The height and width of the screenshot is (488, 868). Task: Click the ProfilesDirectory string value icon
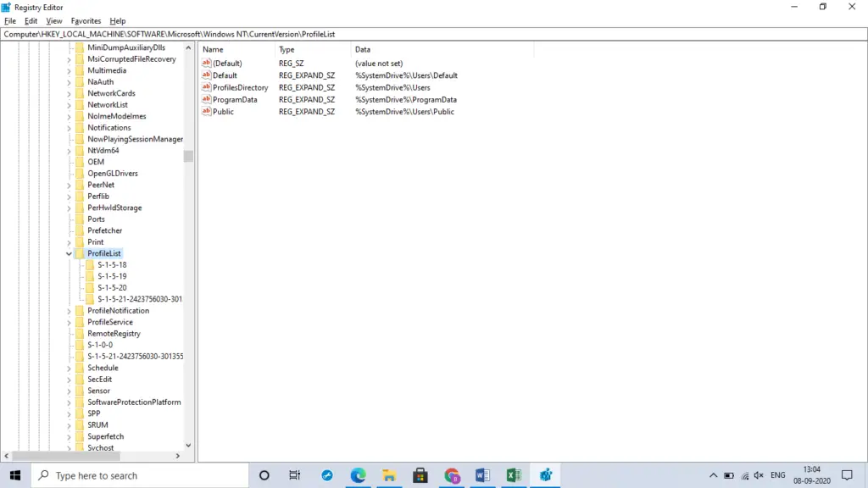(207, 87)
